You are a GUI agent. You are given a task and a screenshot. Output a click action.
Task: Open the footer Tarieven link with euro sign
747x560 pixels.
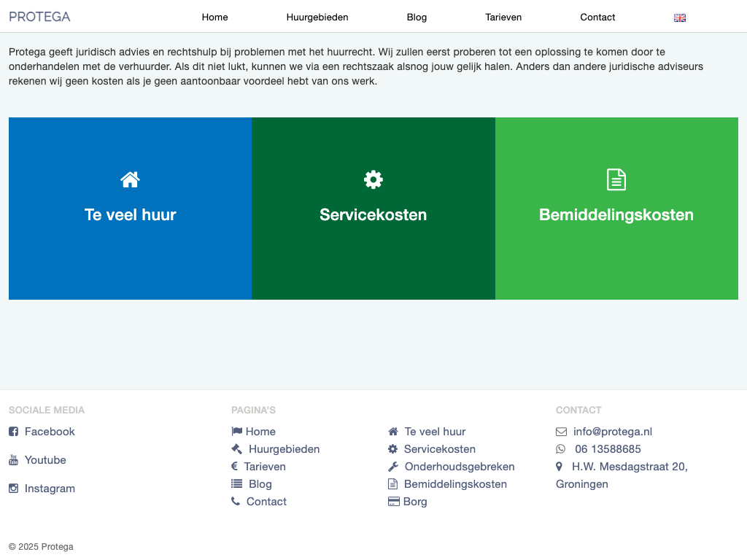[x=264, y=467]
